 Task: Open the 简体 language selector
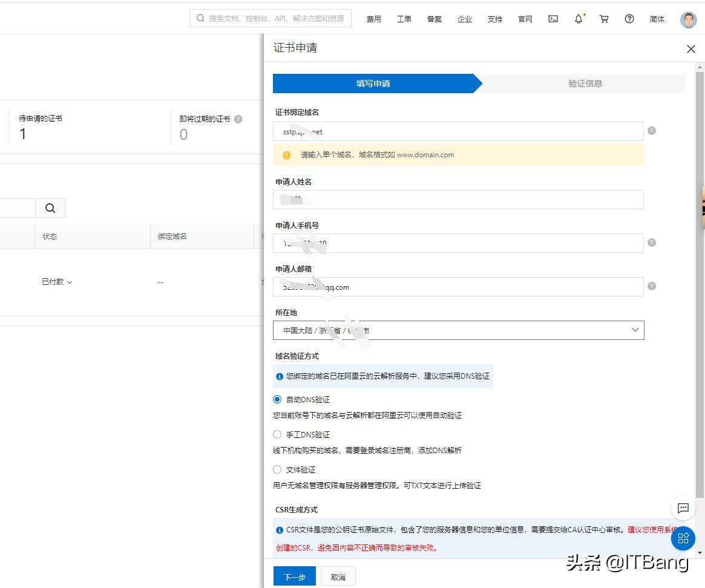pos(657,19)
